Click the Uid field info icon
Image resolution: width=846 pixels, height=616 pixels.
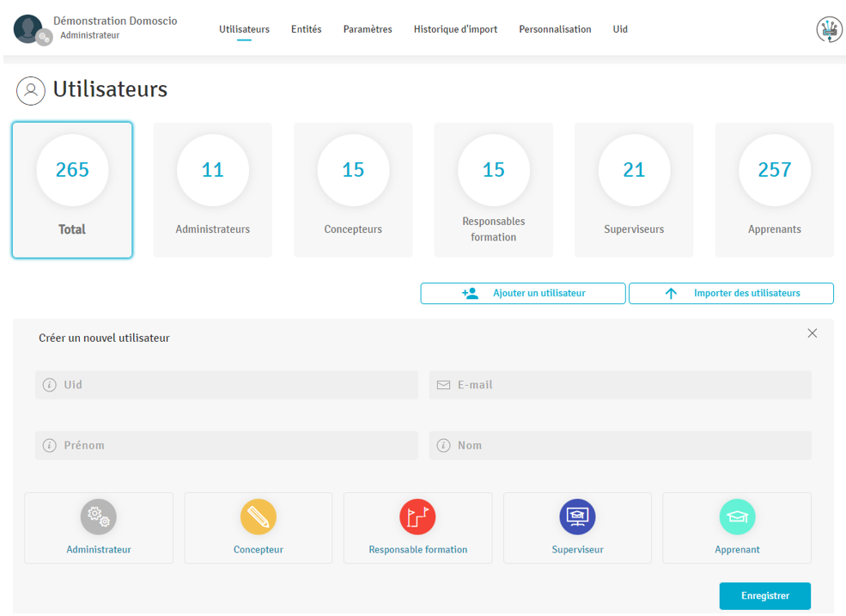pyautogui.click(x=50, y=385)
